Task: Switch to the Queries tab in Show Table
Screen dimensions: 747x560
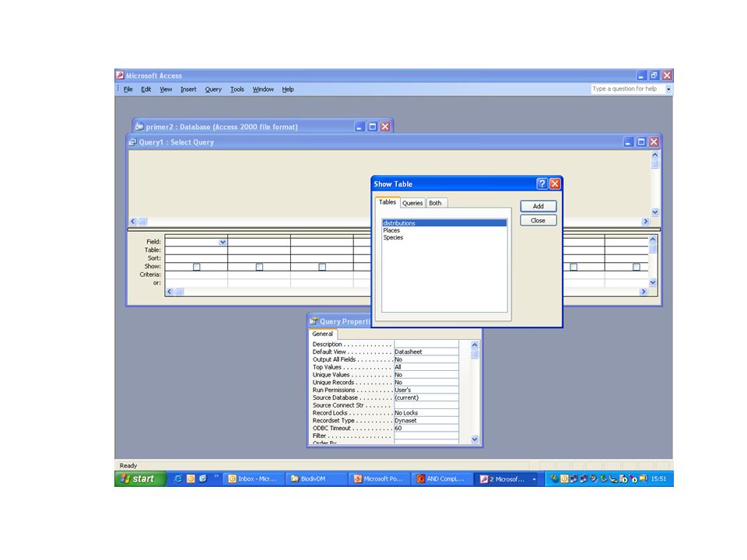Action: pyautogui.click(x=412, y=203)
